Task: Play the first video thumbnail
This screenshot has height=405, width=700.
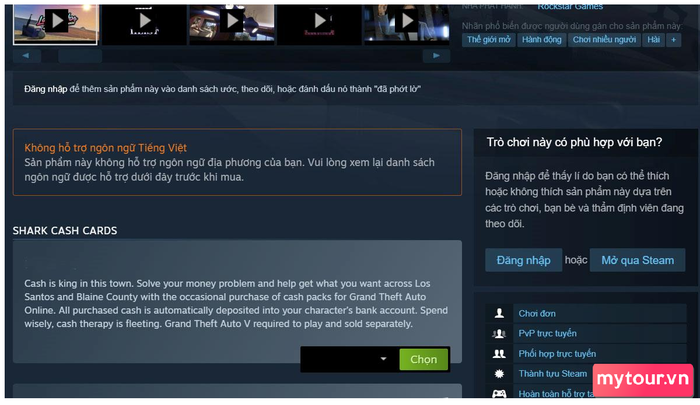Action: point(55,24)
